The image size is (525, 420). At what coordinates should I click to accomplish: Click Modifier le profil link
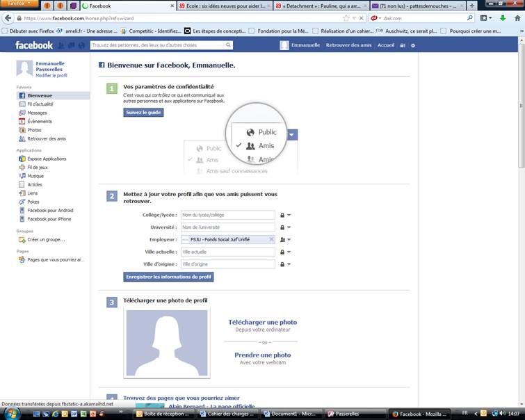(x=51, y=76)
